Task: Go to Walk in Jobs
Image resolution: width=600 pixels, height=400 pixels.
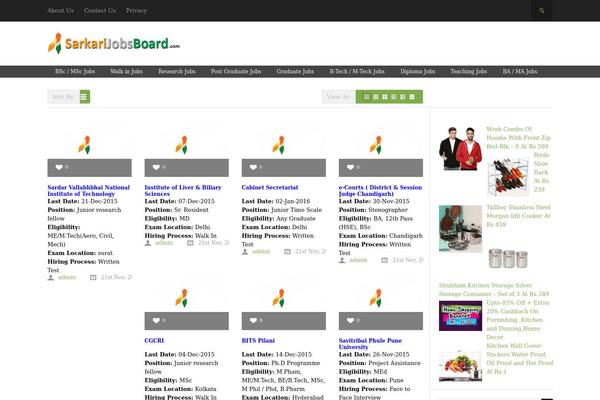Action: click(x=126, y=72)
